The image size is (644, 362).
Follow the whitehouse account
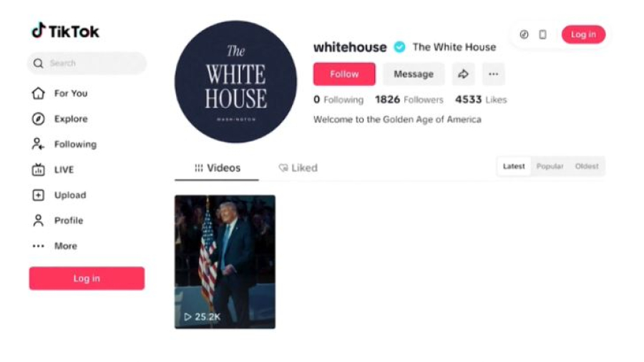[x=344, y=74]
